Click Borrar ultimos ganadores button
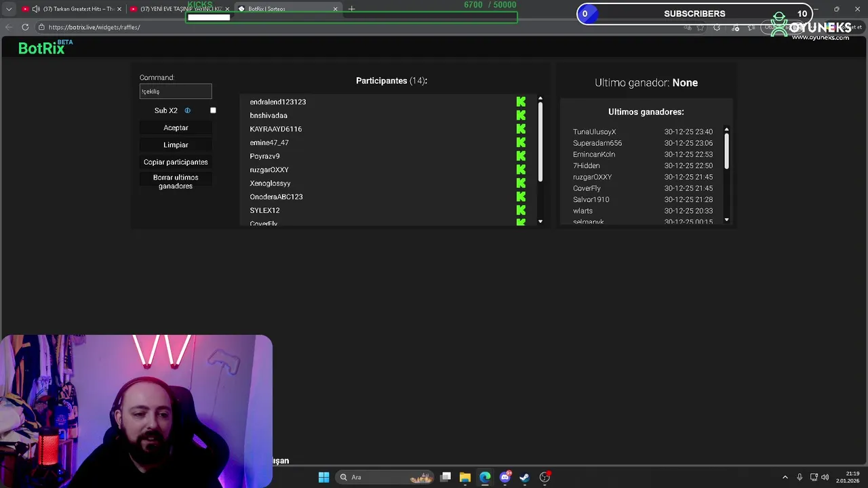Image resolution: width=868 pixels, height=488 pixels. [176, 182]
